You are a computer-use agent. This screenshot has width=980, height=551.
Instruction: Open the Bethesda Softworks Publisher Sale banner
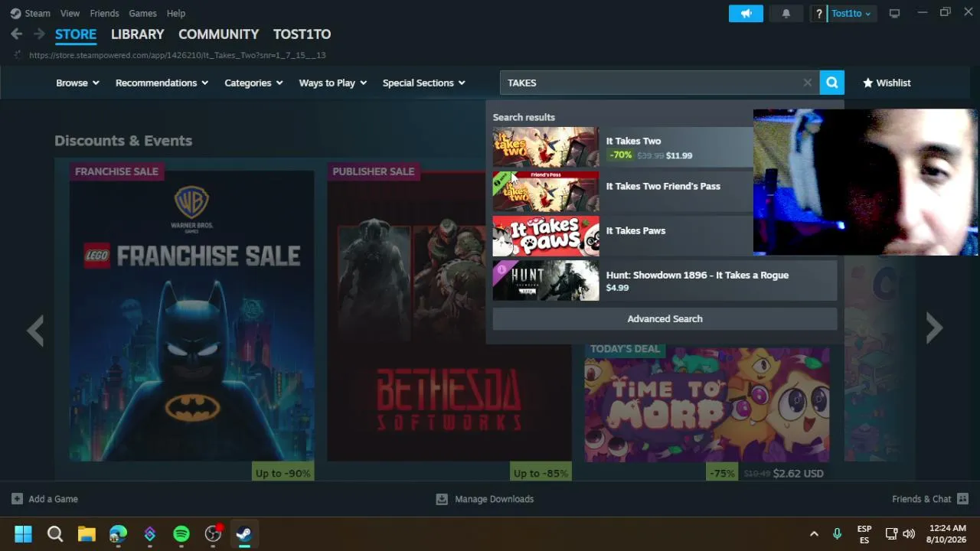pyautogui.click(x=449, y=316)
